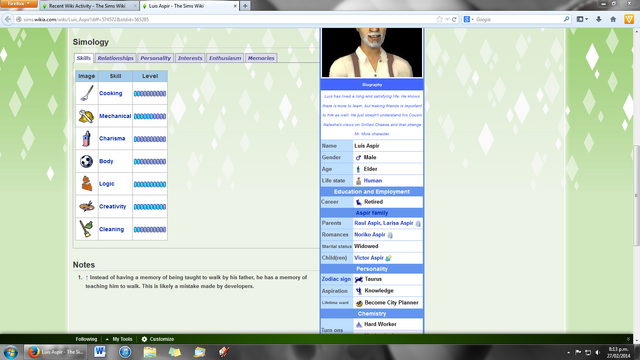This screenshot has height=360, width=640.
Task: Switch to the Personality tab
Action: click(156, 58)
